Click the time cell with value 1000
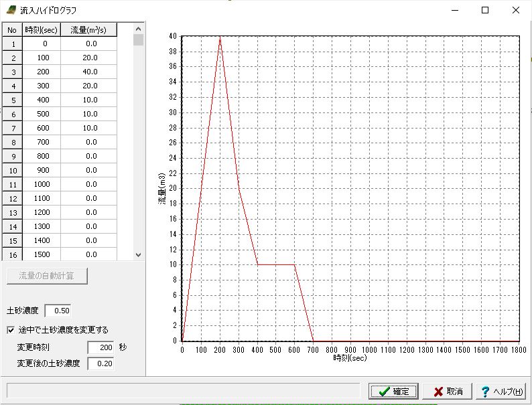 (42, 184)
